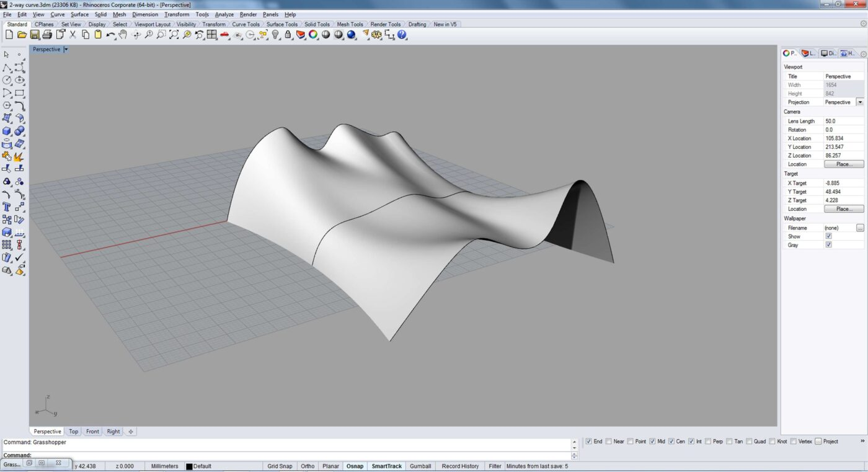Enable the Near osnap checkbox
Screen dimensions: 868x472
[609, 442]
